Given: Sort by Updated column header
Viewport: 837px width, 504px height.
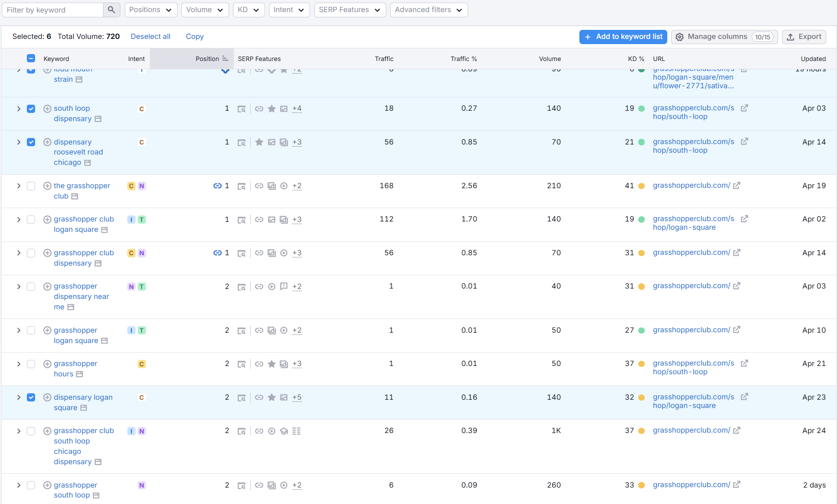Looking at the screenshot, I should click(813, 59).
